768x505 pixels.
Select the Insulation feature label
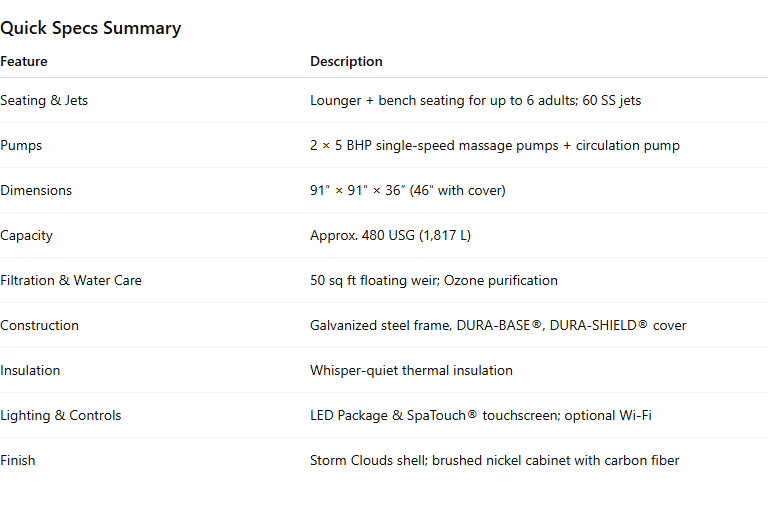coord(30,371)
